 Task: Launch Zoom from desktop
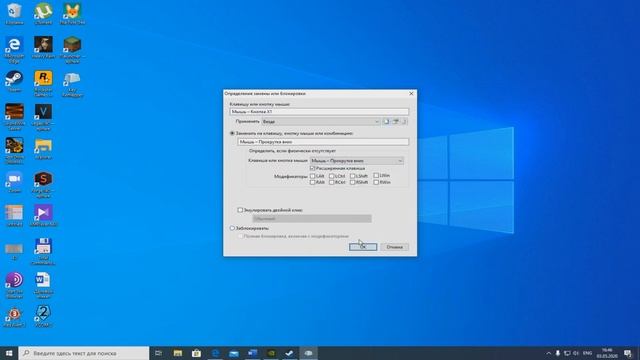click(x=14, y=182)
